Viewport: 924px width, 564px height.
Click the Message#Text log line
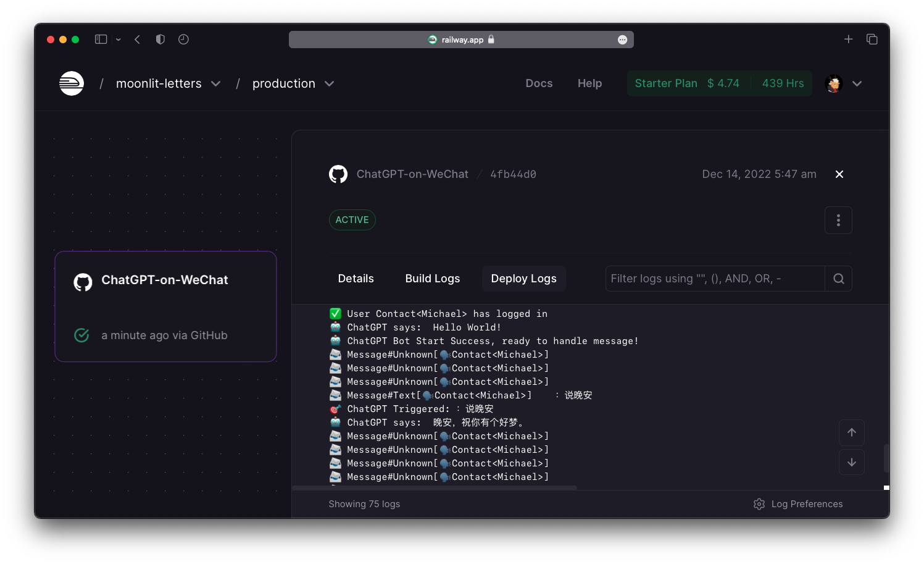click(460, 395)
